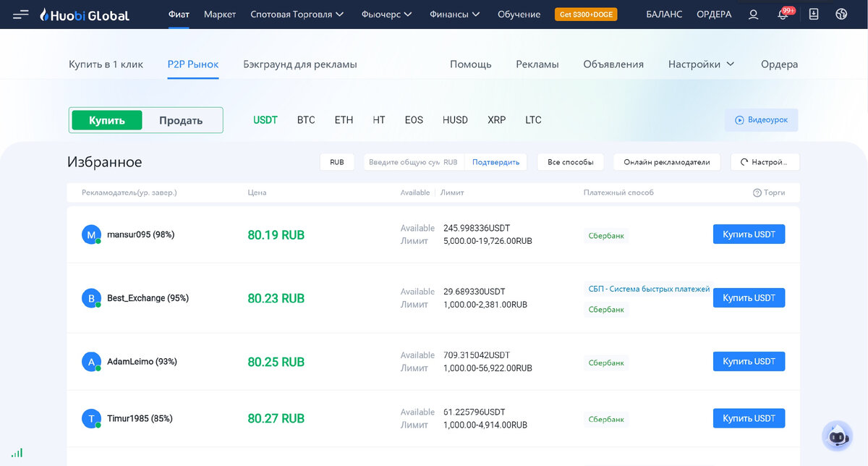This screenshot has height=466, width=868.
Task: Open AdamLeimo (93%) advertiser name
Action: [142, 362]
